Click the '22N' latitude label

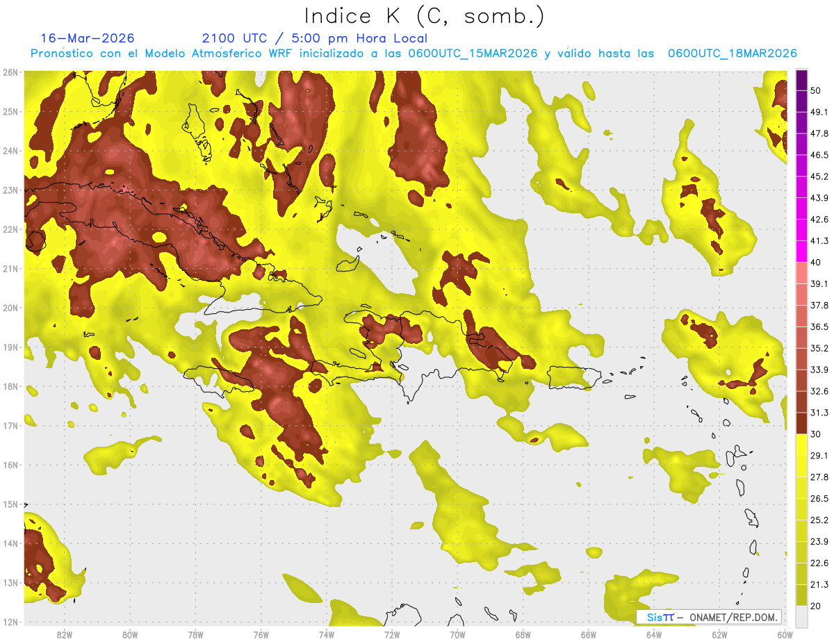pos(10,229)
